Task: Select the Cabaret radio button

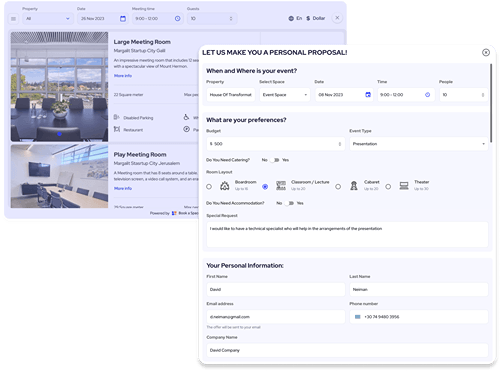Action: click(338, 187)
